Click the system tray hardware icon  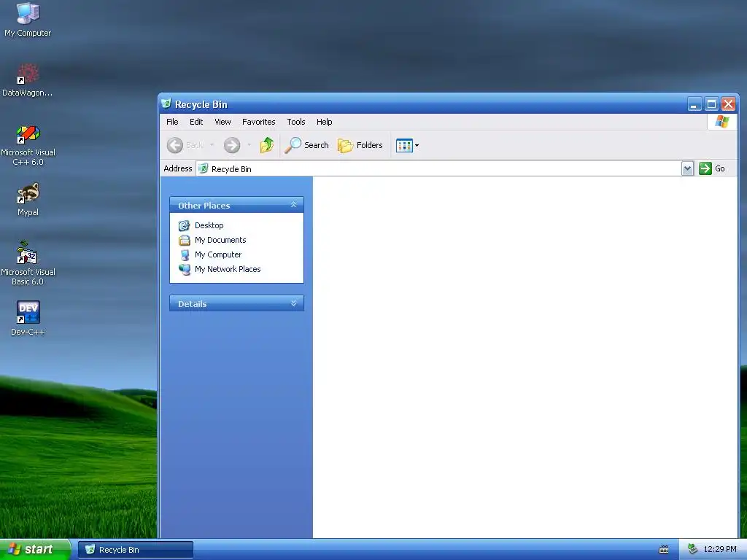click(693, 550)
